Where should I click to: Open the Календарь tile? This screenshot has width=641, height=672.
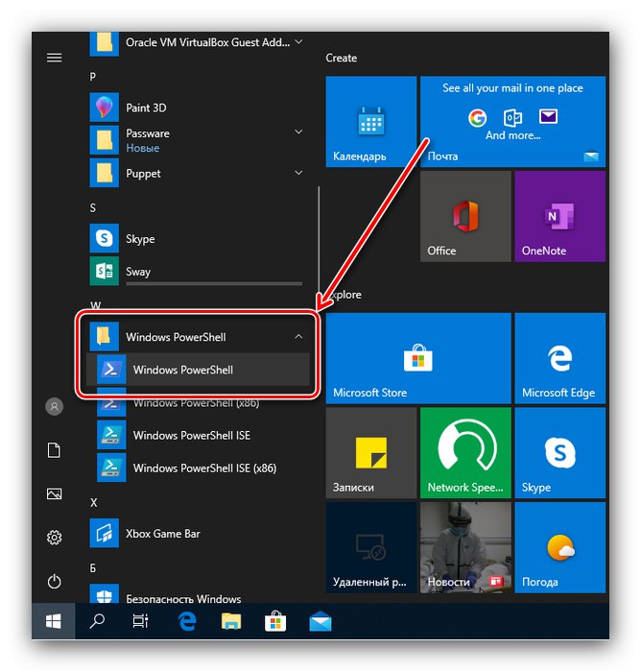pyautogui.click(x=371, y=122)
